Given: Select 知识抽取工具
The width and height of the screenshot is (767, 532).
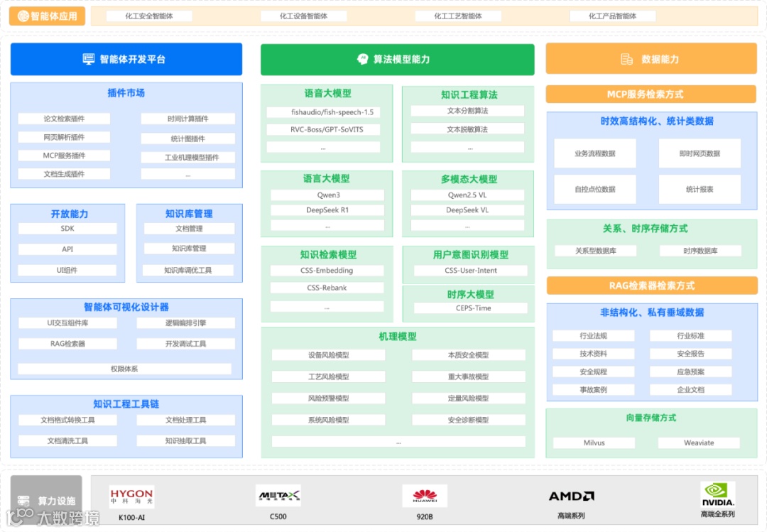Looking at the screenshot, I should pyautogui.click(x=186, y=440).
